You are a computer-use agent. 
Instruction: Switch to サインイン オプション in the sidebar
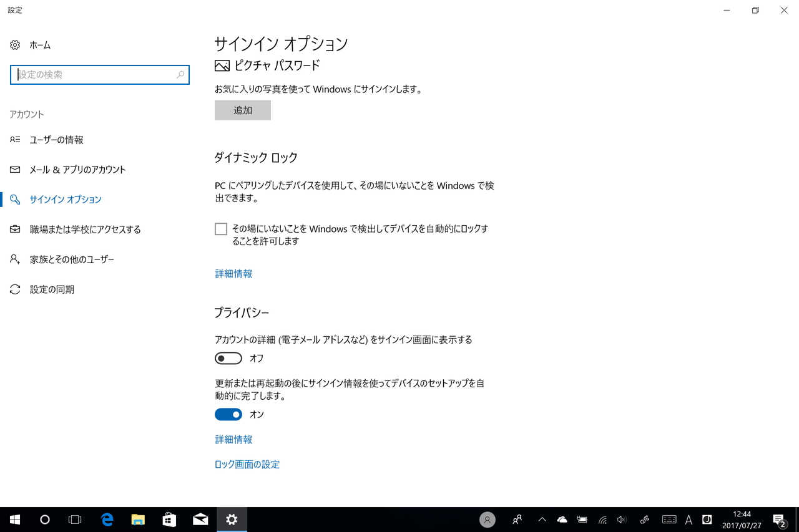(x=65, y=199)
